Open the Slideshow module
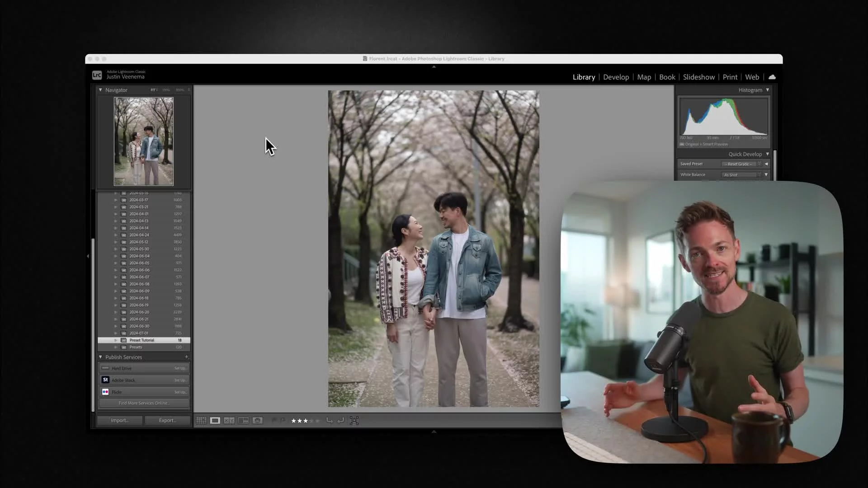The image size is (868, 488). pos(698,77)
